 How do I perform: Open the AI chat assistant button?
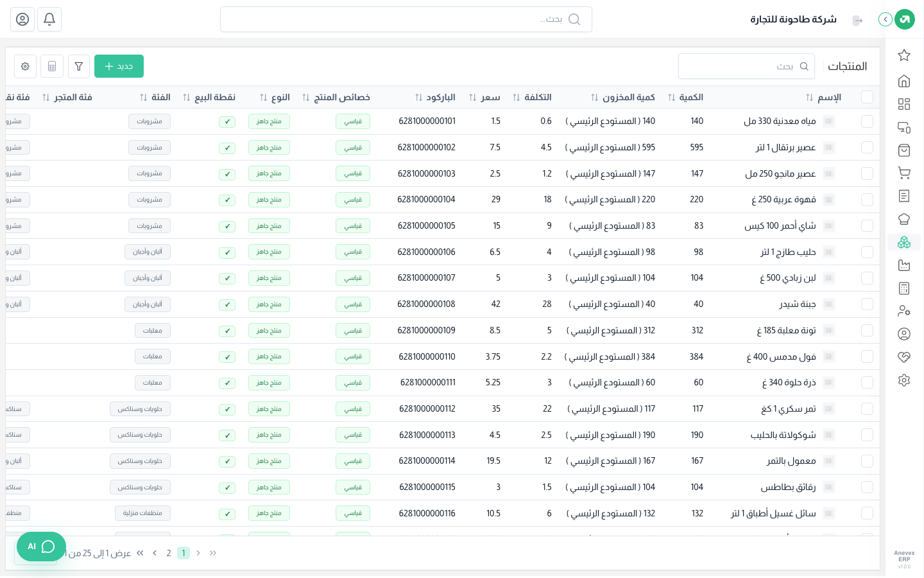coord(41,547)
